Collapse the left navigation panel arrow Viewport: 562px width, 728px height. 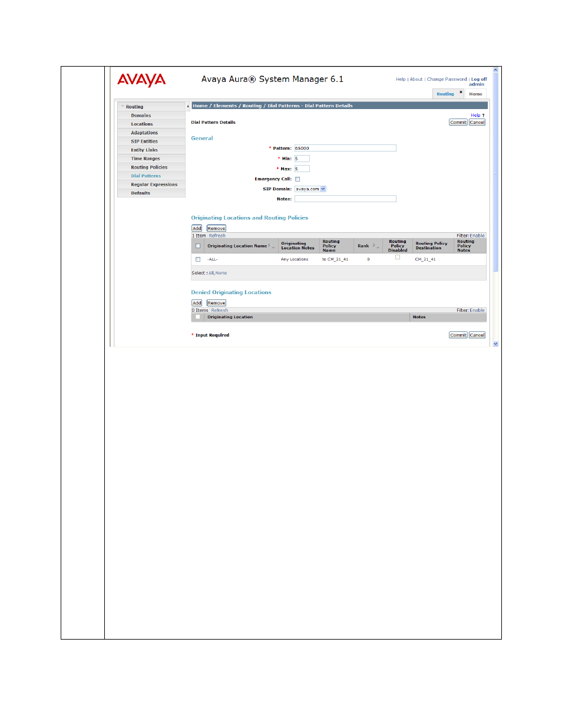click(188, 106)
